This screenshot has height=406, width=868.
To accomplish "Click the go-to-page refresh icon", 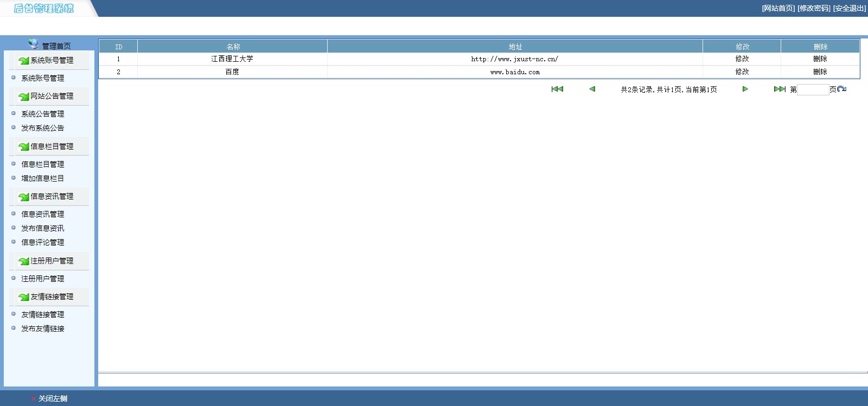I will click(x=841, y=89).
